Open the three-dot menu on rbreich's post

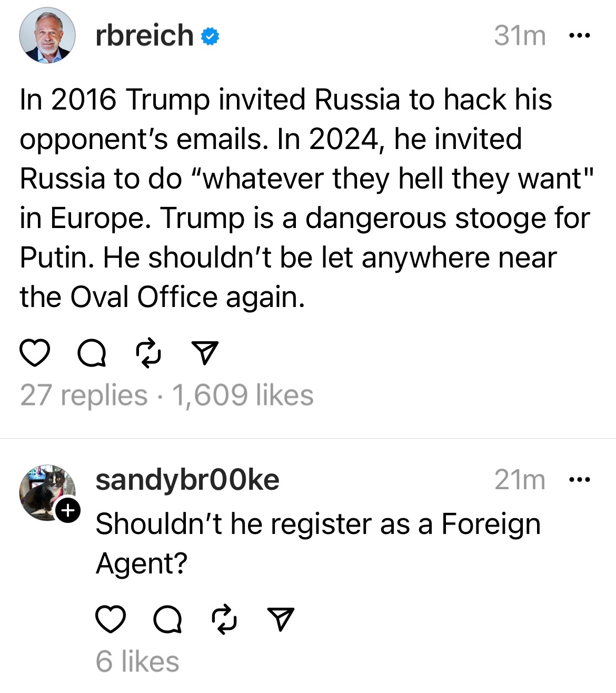(x=580, y=36)
